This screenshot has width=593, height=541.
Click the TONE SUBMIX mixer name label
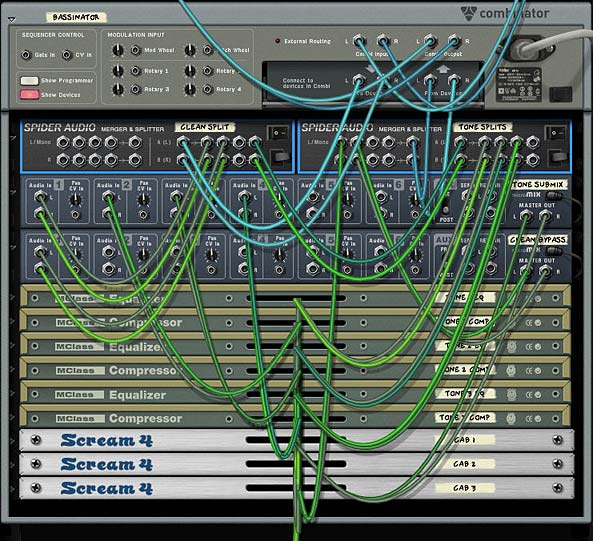(x=540, y=184)
